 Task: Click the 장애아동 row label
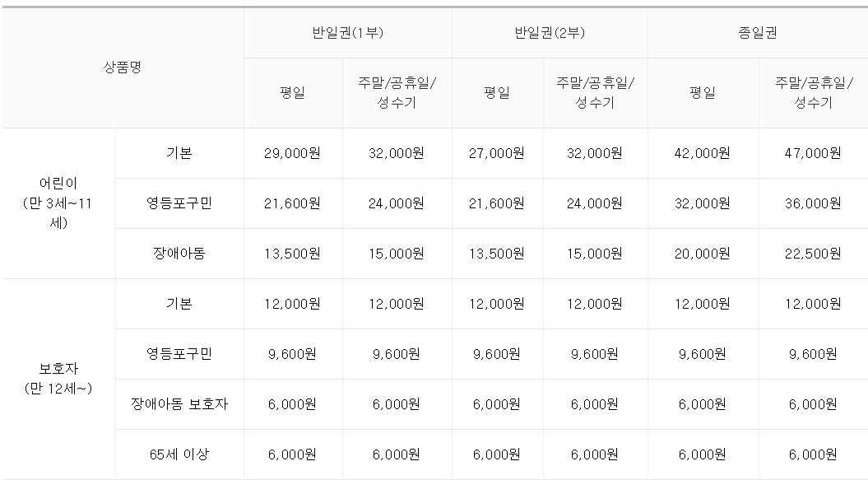pyautogui.click(x=179, y=254)
